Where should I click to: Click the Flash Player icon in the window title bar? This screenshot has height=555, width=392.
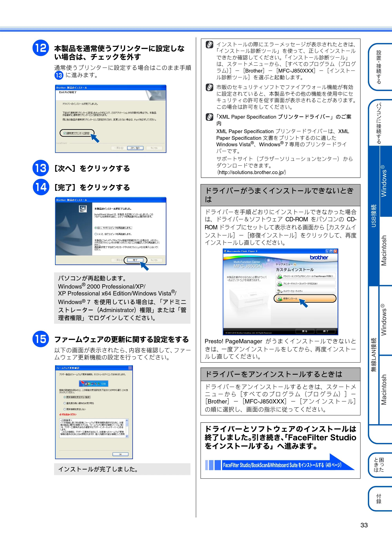(225, 251)
